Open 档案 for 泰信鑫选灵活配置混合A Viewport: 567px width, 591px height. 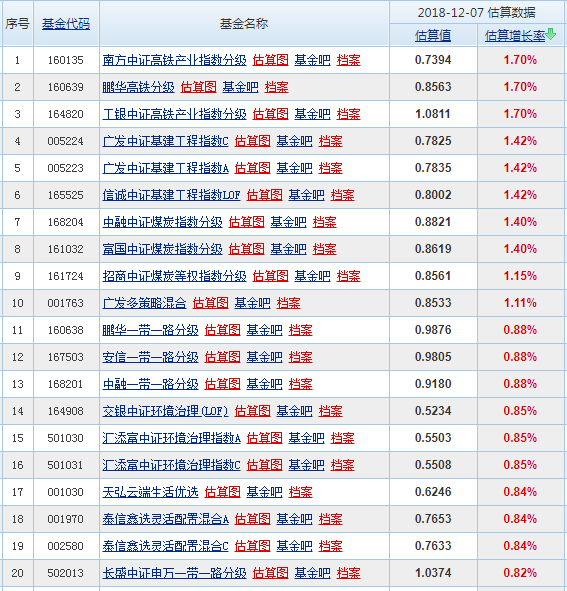330,519
